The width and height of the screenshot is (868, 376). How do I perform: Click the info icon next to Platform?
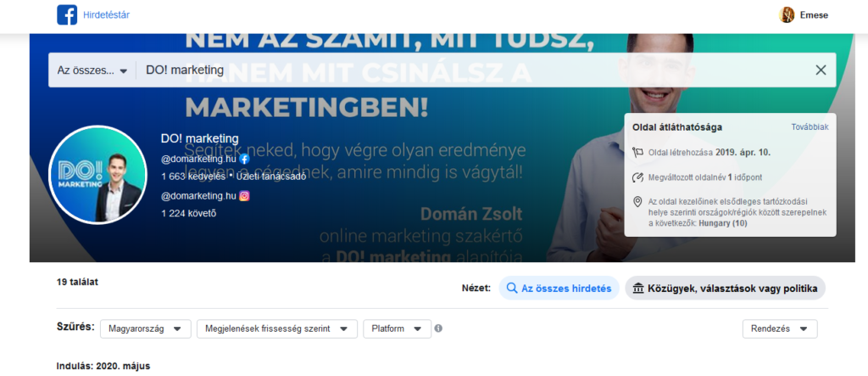pos(438,328)
